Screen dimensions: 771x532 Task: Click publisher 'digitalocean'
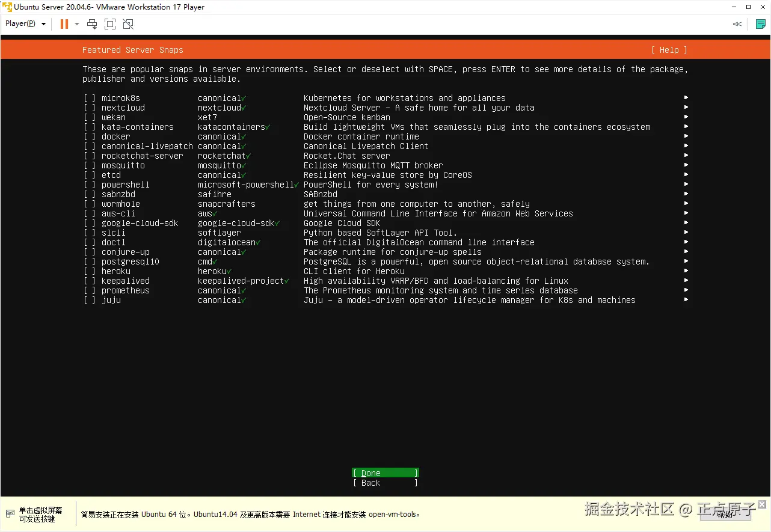pyautogui.click(x=227, y=242)
